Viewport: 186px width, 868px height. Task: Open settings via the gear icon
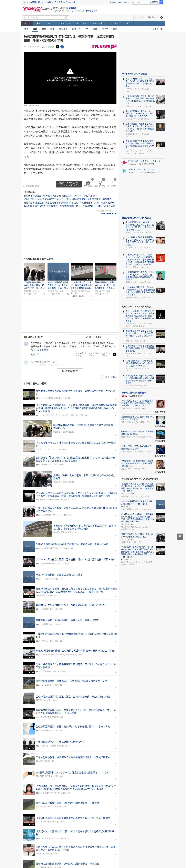(x=161, y=17)
